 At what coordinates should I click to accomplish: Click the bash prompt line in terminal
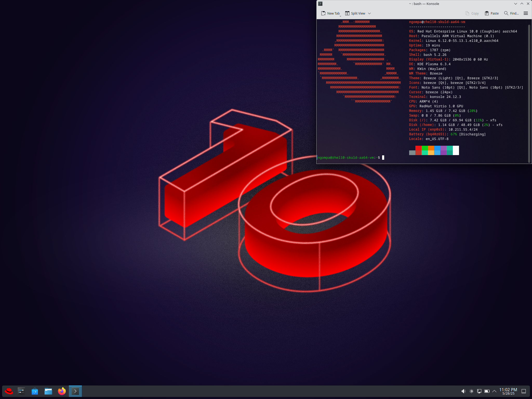click(351, 158)
